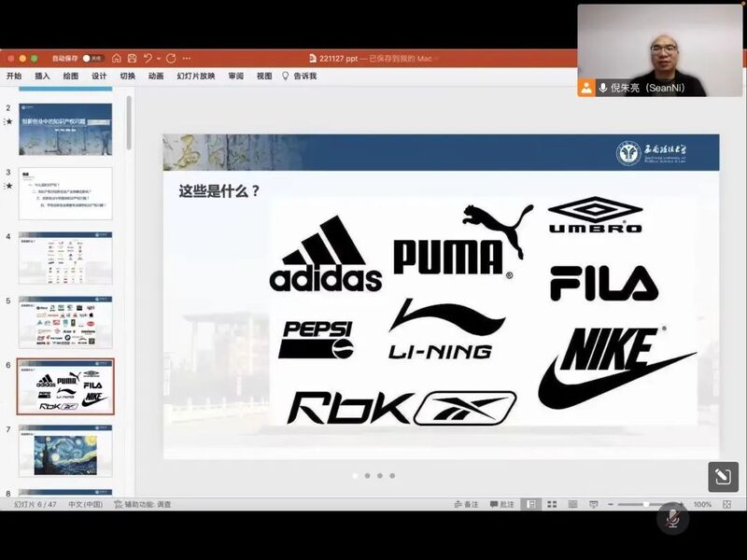This screenshot has width=747, height=560.
Task: Click the annotation pencil button over the slide
Action: (x=723, y=477)
